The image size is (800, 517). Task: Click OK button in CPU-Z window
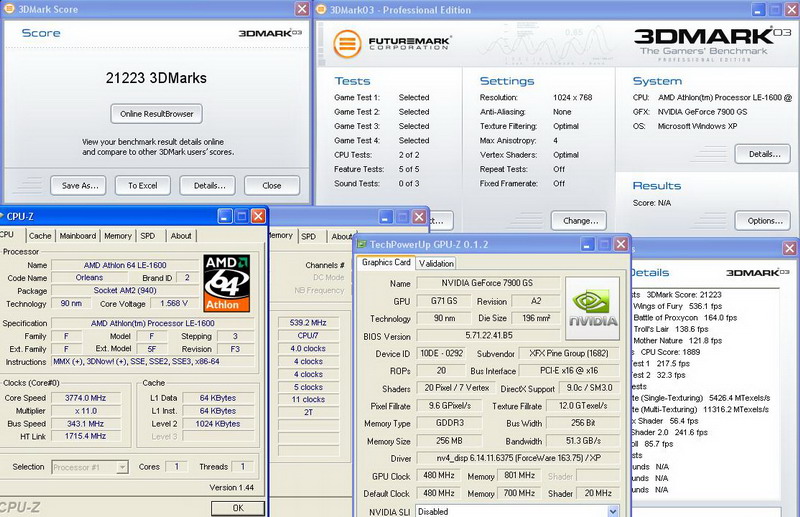click(x=238, y=508)
